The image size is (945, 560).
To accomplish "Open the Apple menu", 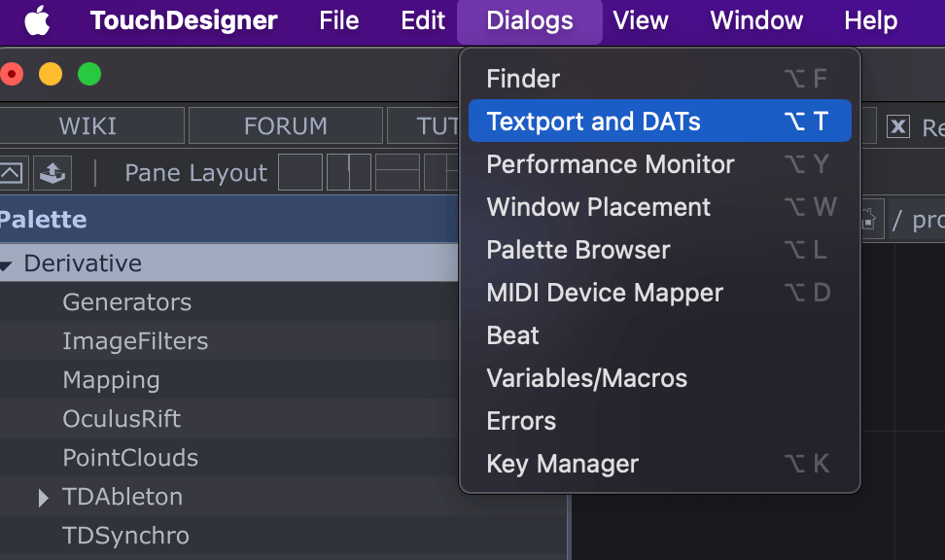I will coord(37,20).
